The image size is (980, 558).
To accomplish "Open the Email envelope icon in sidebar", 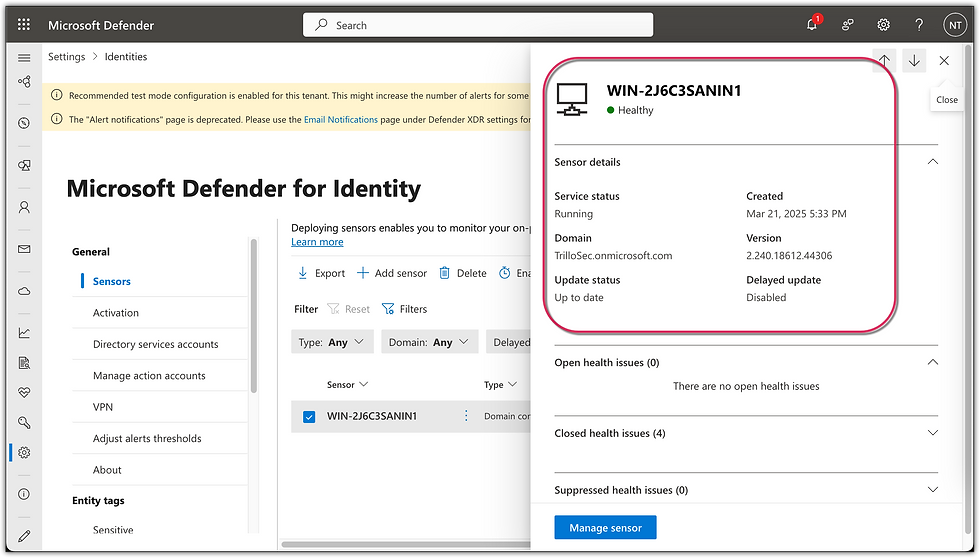I will click(24, 249).
